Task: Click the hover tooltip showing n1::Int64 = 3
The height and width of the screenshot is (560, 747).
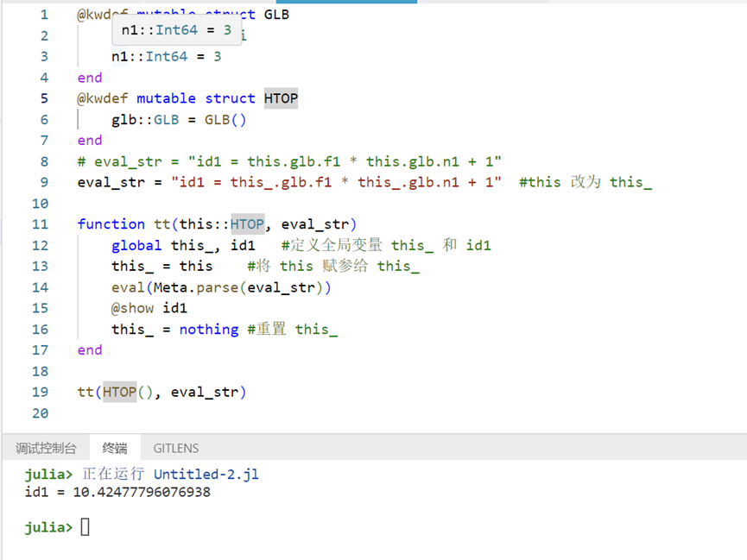Action: tap(177, 30)
